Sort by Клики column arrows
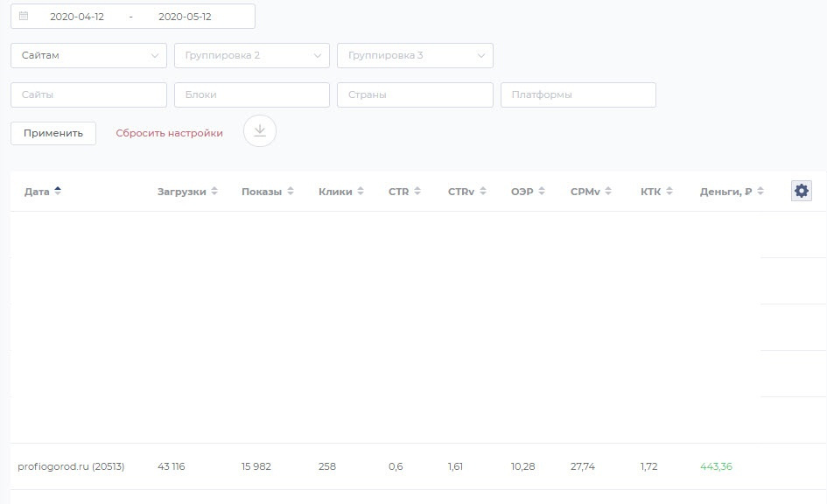Viewport: 827px width, 504px height. pyautogui.click(x=361, y=191)
